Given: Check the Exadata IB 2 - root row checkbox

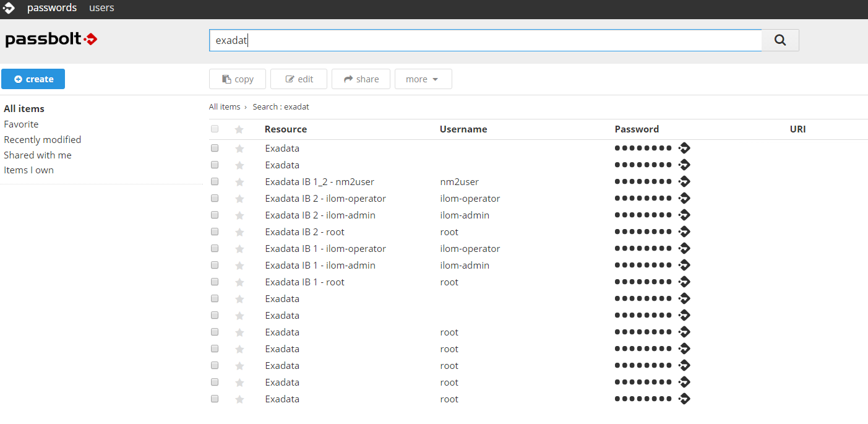Looking at the screenshot, I should [215, 231].
